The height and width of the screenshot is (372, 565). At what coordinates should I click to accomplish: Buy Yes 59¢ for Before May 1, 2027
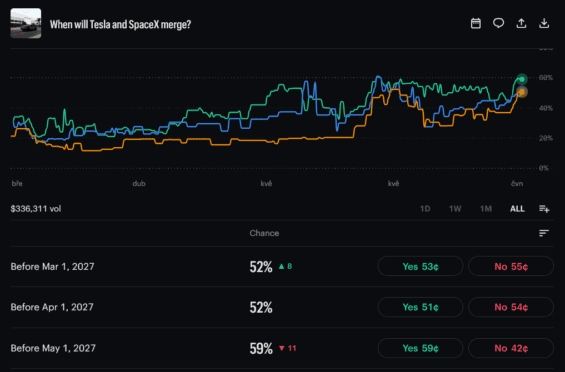[x=420, y=348]
